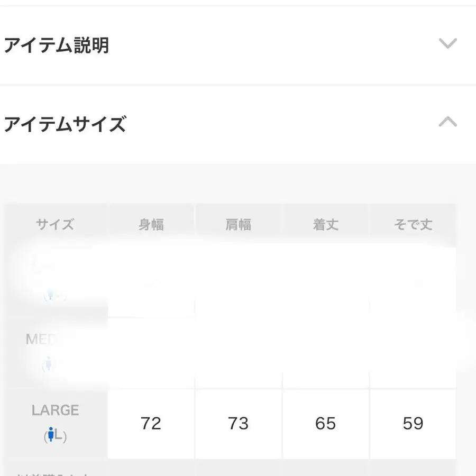The width and height of the screenshot is (476, 476).
Task: Click the 着丈 column header
Action: coord(326,224)
